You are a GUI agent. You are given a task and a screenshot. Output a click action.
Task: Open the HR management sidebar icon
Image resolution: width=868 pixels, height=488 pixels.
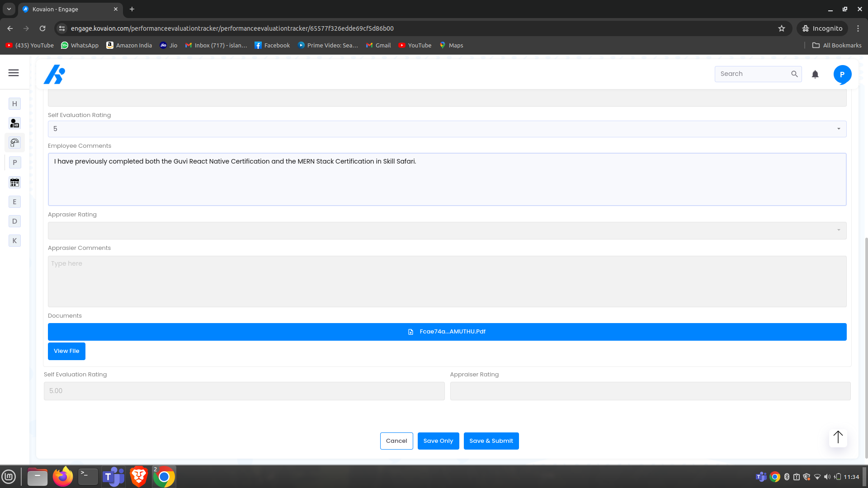coord(14,123)
